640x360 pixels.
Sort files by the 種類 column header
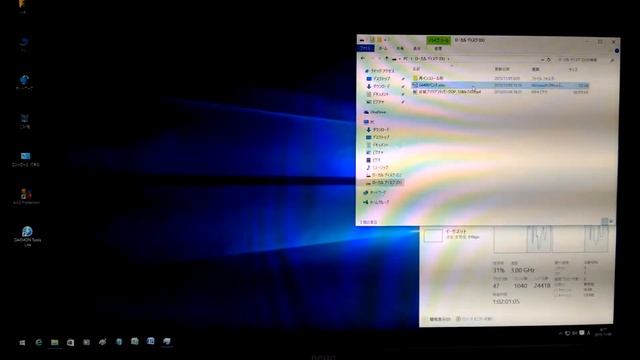coord(536,69)
